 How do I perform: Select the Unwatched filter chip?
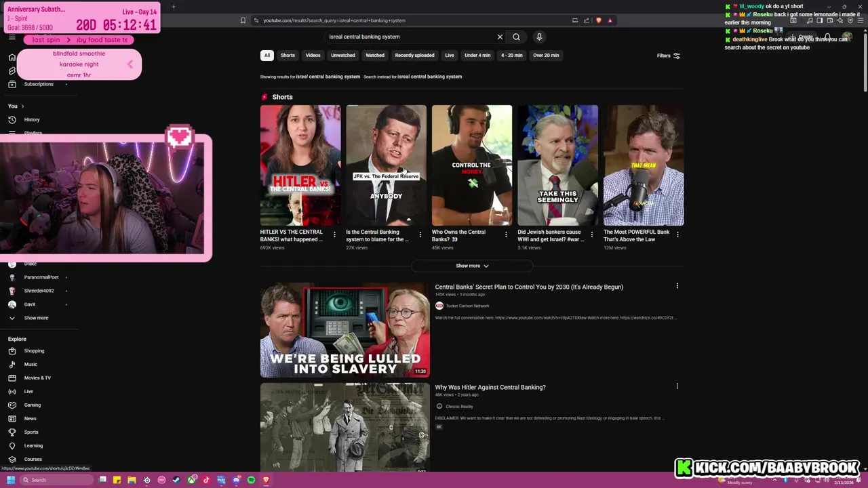click(x=343, y=56)
